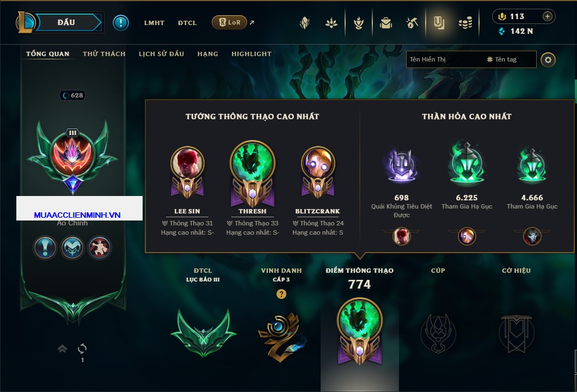The image size is (577, 392).
Task: Click the refresh arrows icon under banner
Action: pos(82,348)
